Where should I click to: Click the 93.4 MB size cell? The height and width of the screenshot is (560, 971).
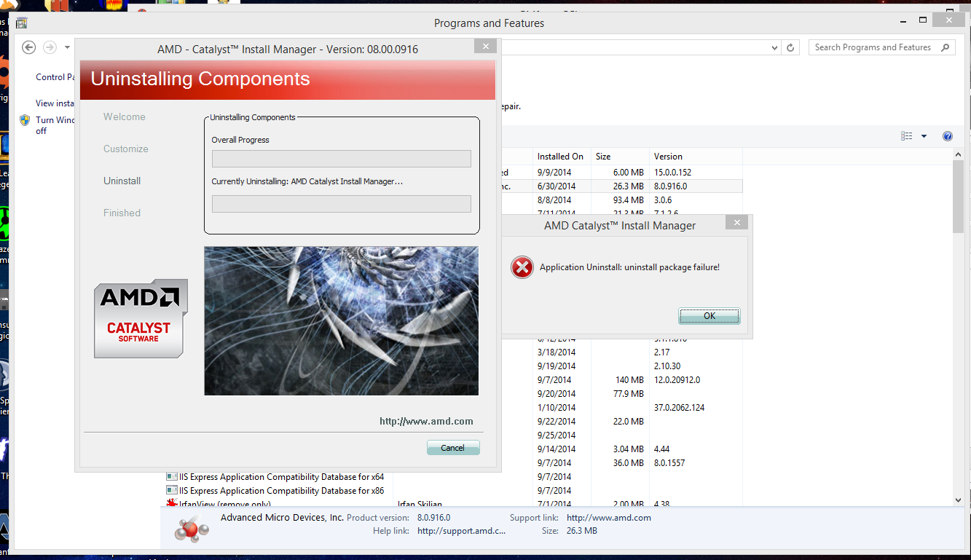coord(628,200)
